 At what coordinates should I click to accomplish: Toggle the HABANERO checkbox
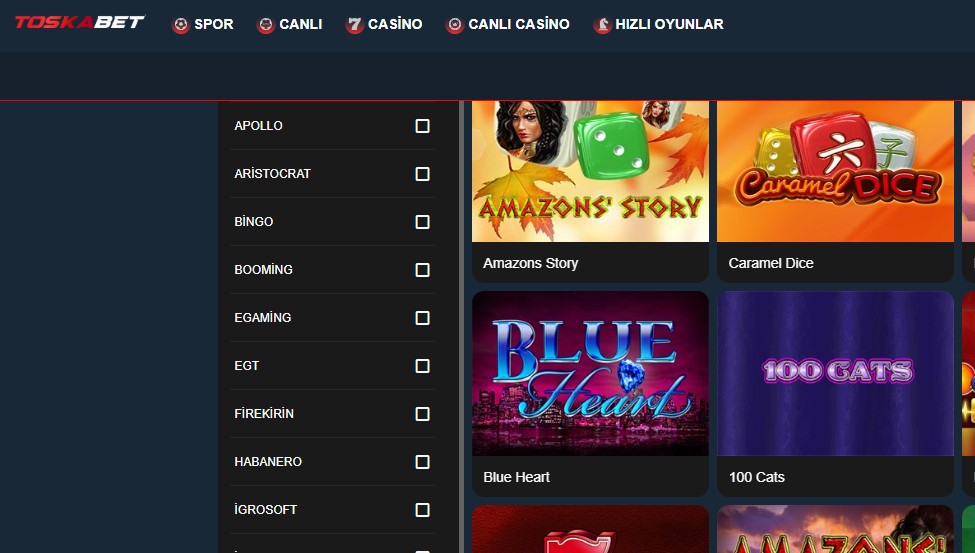pyautogui.click(x=422, y=462)
